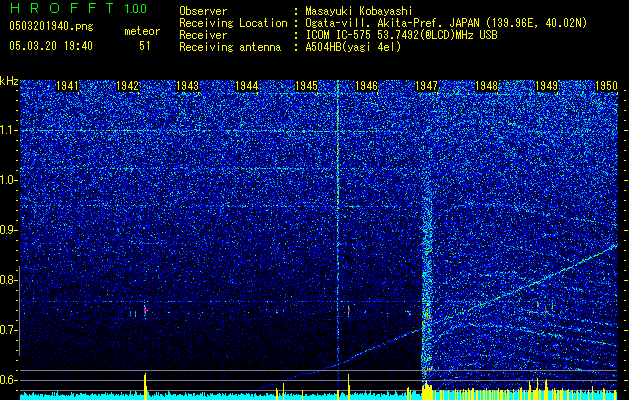Click the HROFFT program title text
629x400 pixels.
tap(63, 8)
